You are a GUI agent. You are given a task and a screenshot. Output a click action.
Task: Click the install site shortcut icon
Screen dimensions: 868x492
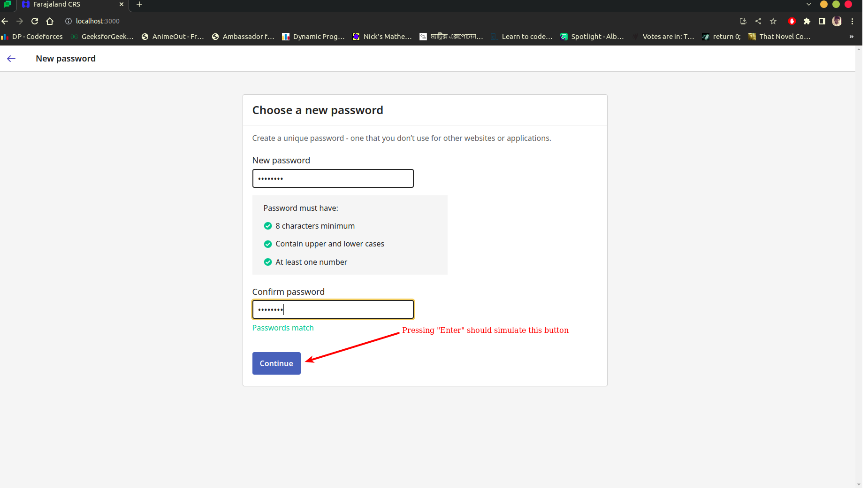pyautogui.click(x=743, y=21)
